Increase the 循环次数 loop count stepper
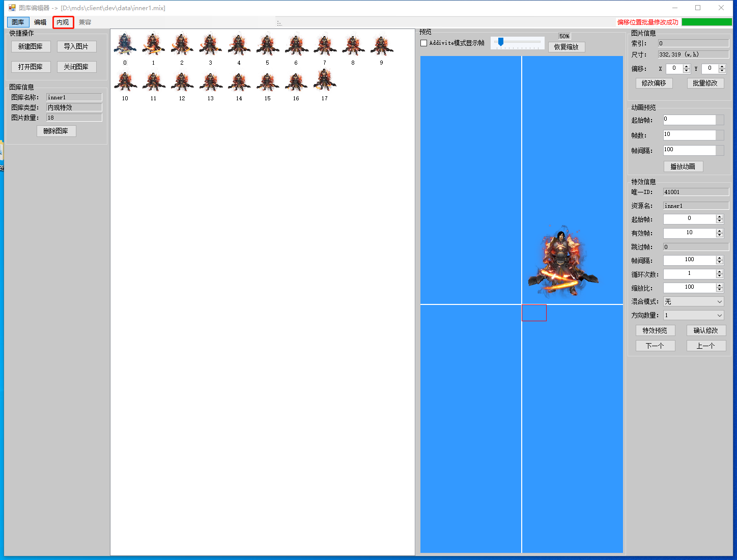Viewport: 737px width, 560px height. click(719, 272)
